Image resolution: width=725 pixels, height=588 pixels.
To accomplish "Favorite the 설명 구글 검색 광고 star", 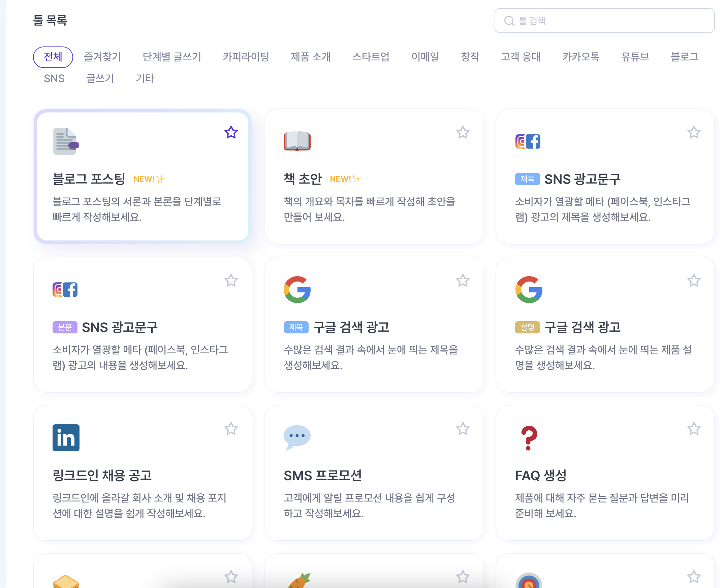I will point(693,280).
